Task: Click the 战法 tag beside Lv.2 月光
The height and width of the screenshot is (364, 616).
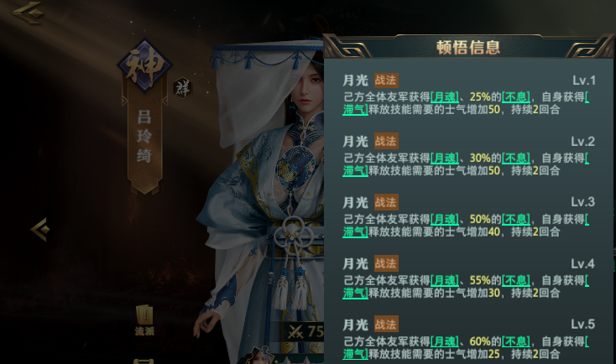Action: (x=386, y=142)
